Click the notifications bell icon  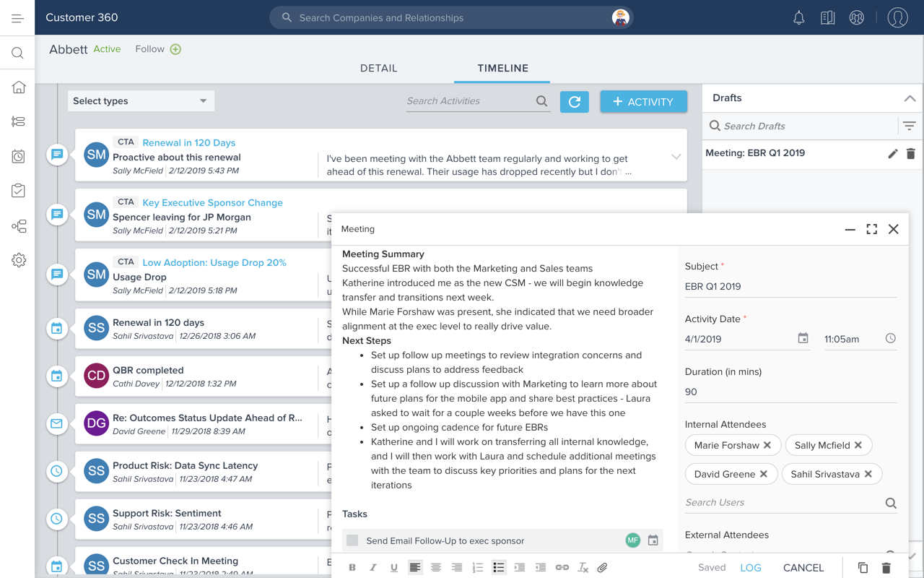tap(798, 18)
